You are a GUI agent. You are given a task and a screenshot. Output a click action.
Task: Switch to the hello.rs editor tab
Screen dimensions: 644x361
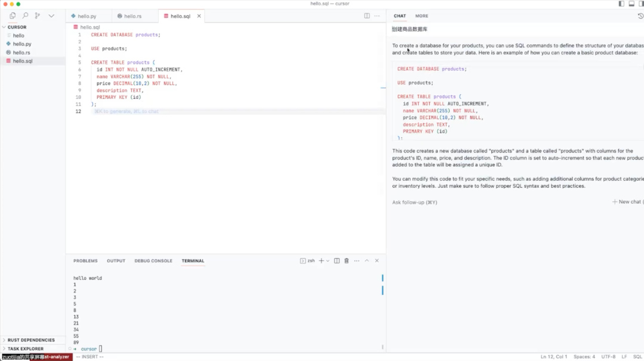point(132,16)
